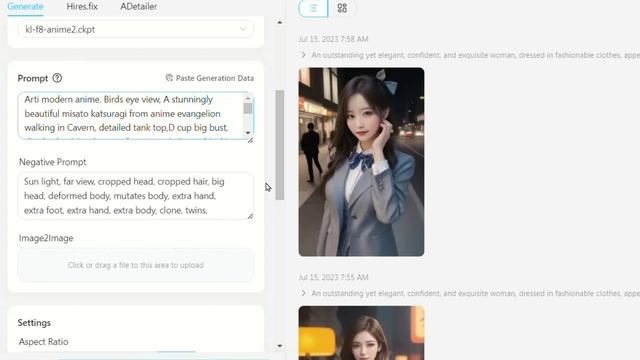Screen dimensions: 640x360
Task: Open the Hires.fix tab
Action: 82,7
